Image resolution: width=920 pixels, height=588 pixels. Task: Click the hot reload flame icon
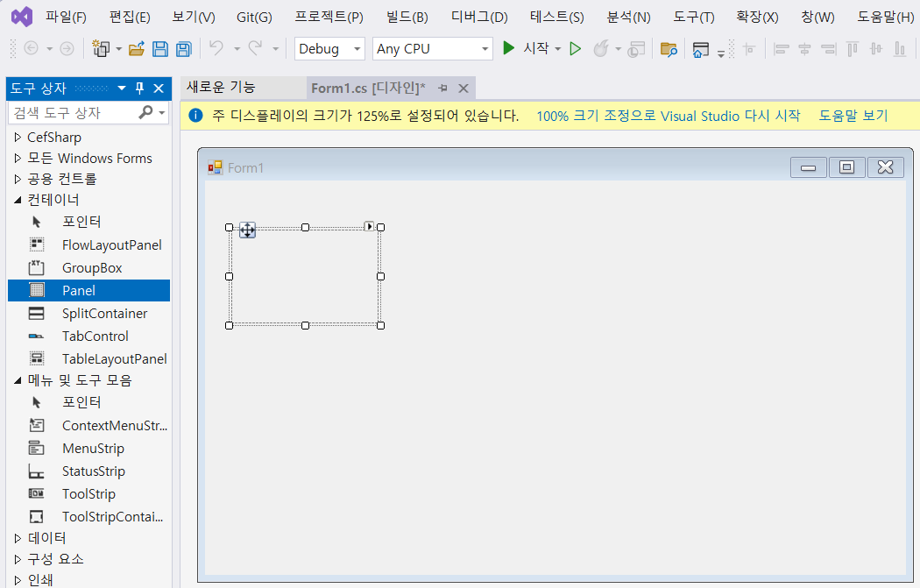pyautogui.click(x=601, y=49)
